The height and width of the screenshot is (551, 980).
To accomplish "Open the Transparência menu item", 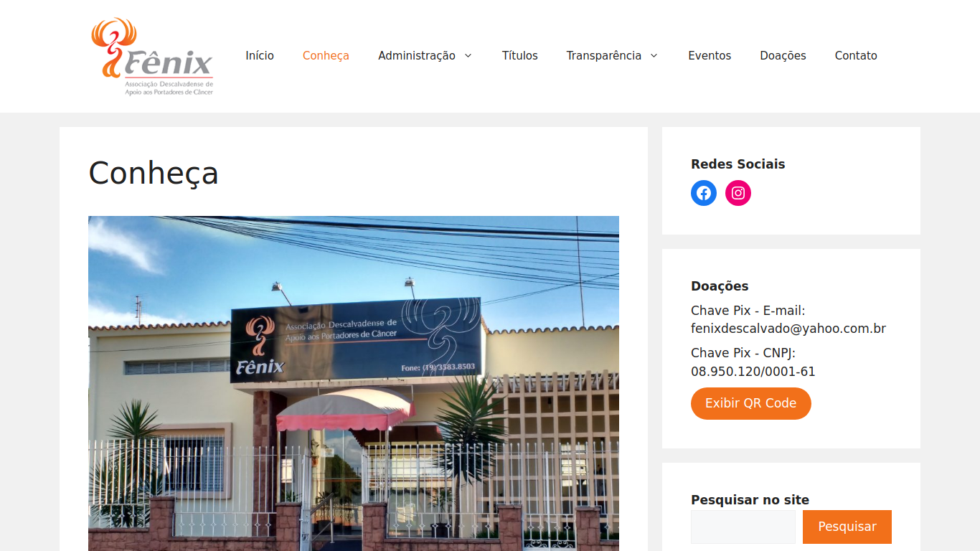I will tap(604, 56).
